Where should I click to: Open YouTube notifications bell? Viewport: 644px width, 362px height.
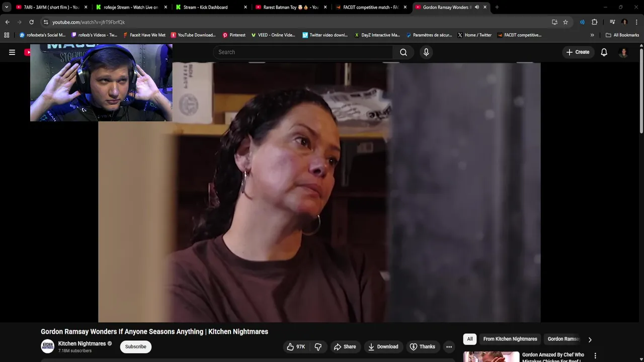[604, 52]
